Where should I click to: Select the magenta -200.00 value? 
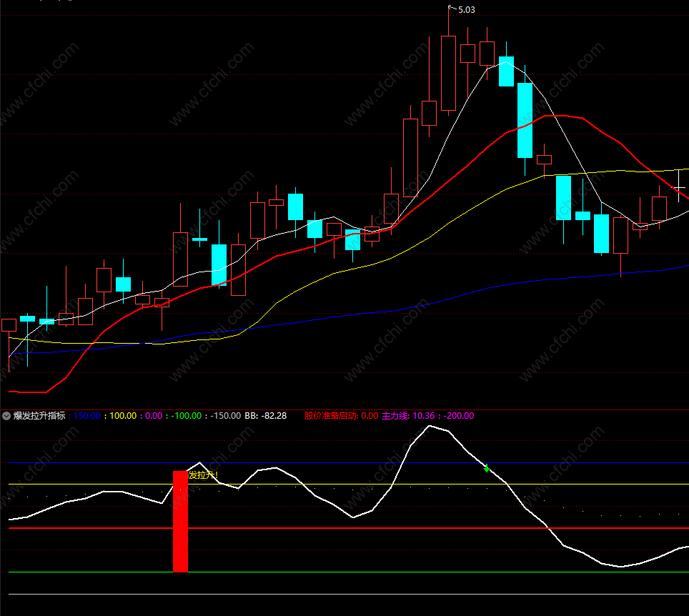click(459, 416)
